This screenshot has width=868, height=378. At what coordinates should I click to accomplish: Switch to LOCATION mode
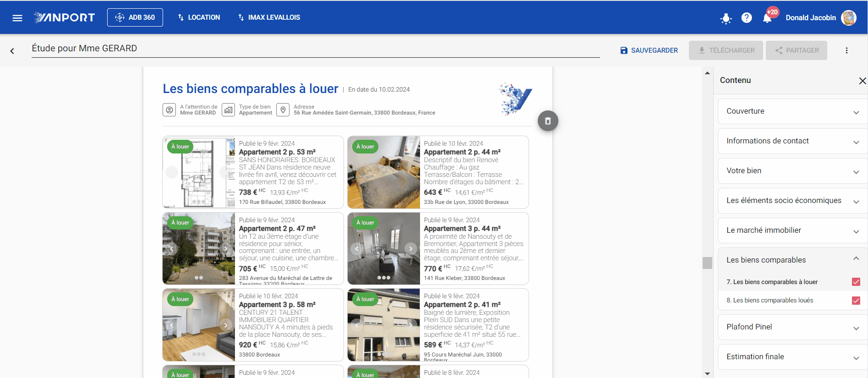199,17
